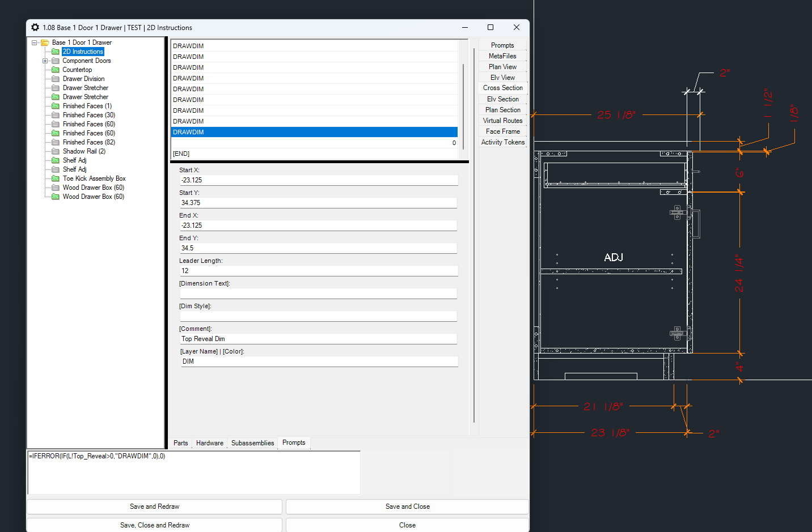Open Plan Section view
812x532 pixels.
[502, 110]
